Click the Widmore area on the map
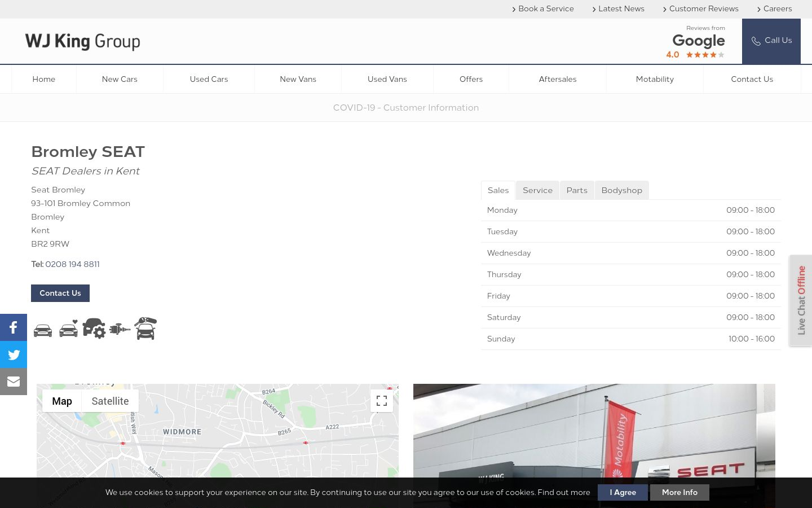 point(182,432)
